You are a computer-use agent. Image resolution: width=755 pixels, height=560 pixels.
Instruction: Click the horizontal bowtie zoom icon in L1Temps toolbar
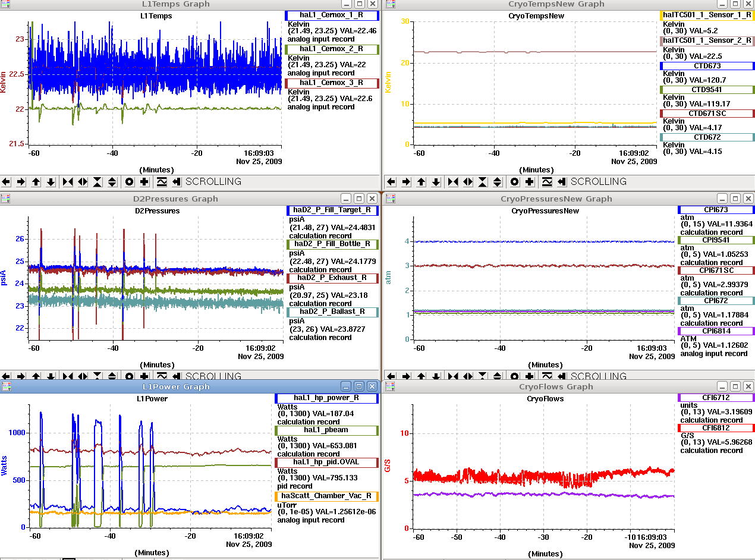click(x=68, y=182)
